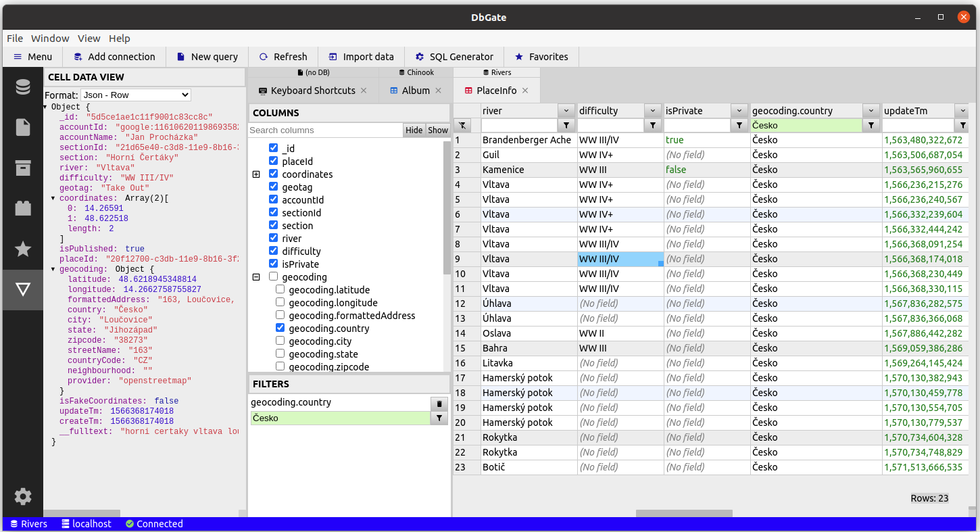Expand the coordinates column tree node
Viewport: 980px width, 532px height.
(x=256, y=174)
